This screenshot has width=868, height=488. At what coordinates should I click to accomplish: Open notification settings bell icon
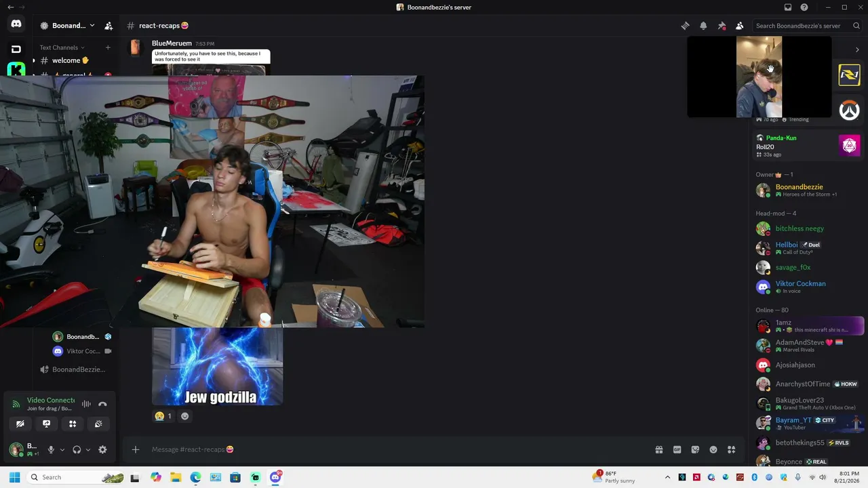click(x=703, y=26)
